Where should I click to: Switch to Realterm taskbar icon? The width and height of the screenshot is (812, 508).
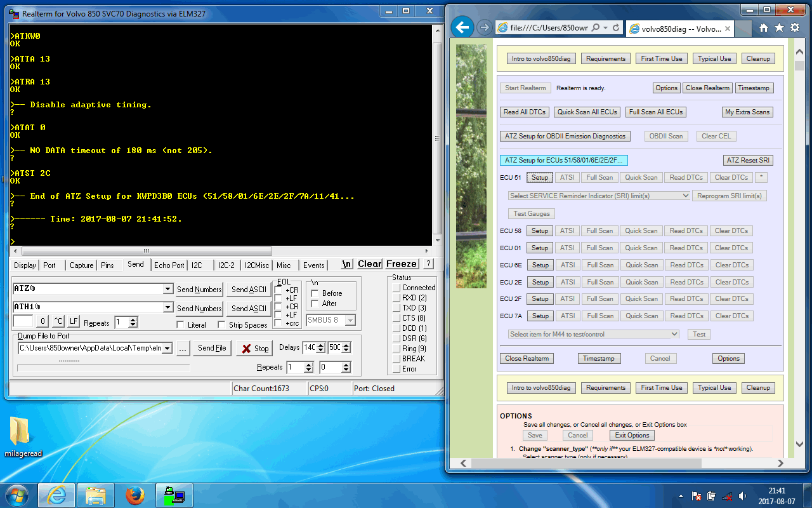pos(173,495)
